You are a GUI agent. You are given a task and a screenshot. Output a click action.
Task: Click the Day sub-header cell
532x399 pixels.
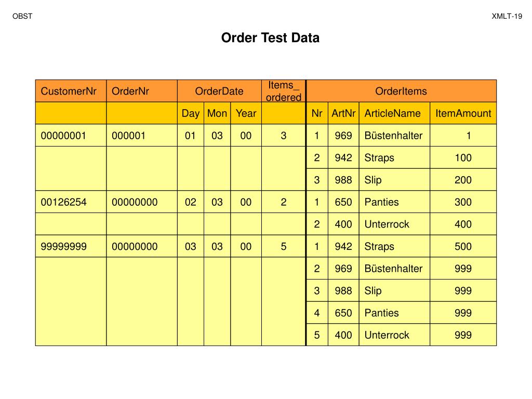tap(190, 113)
